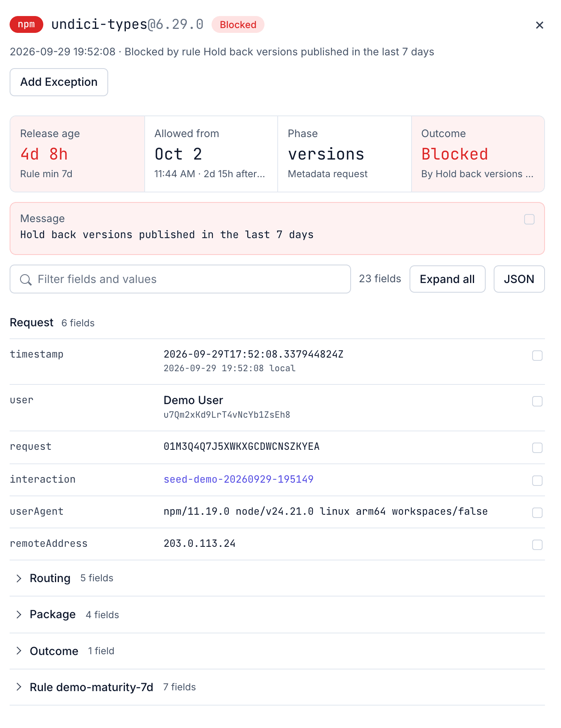Image resolution: width=561 pixels, height=728 pixels.
Task: Tick the Message row checkbox
Action: tap(529, 219)
